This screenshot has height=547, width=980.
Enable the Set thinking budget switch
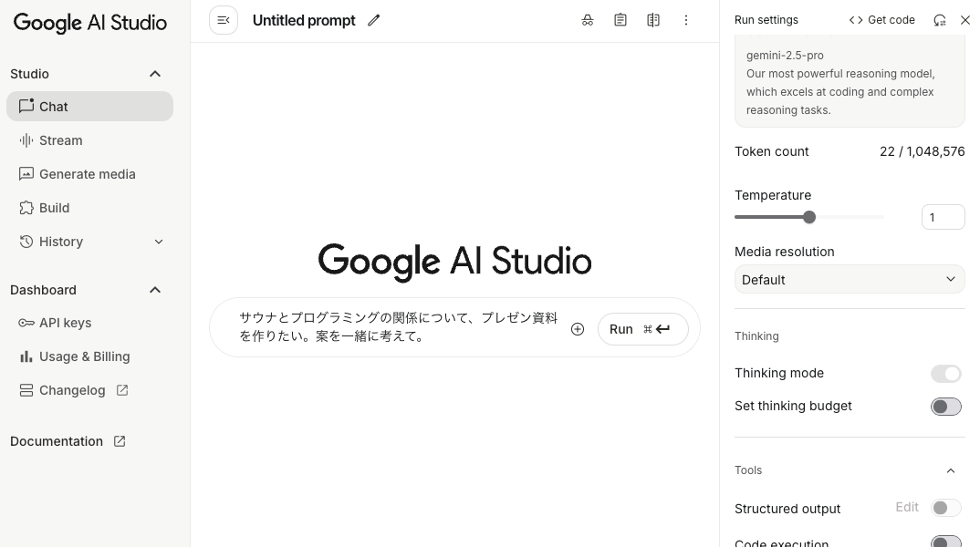click(x=945, y=407)
